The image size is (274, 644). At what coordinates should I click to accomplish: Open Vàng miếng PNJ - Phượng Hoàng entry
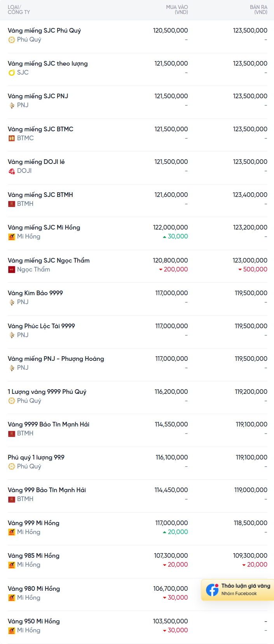56,359
